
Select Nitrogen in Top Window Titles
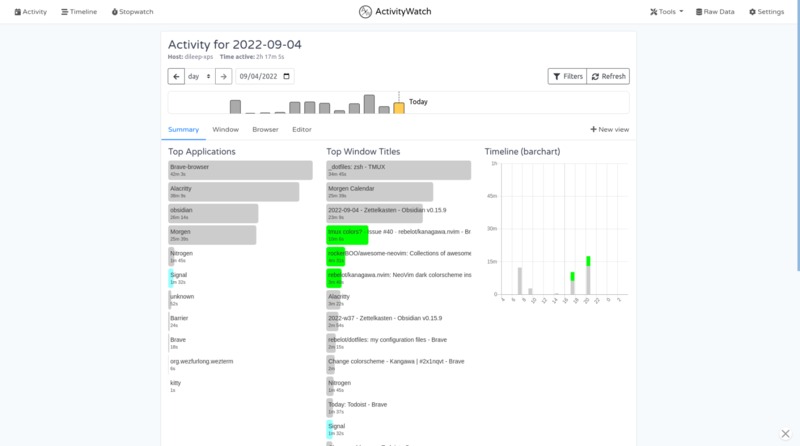[339, 386]
